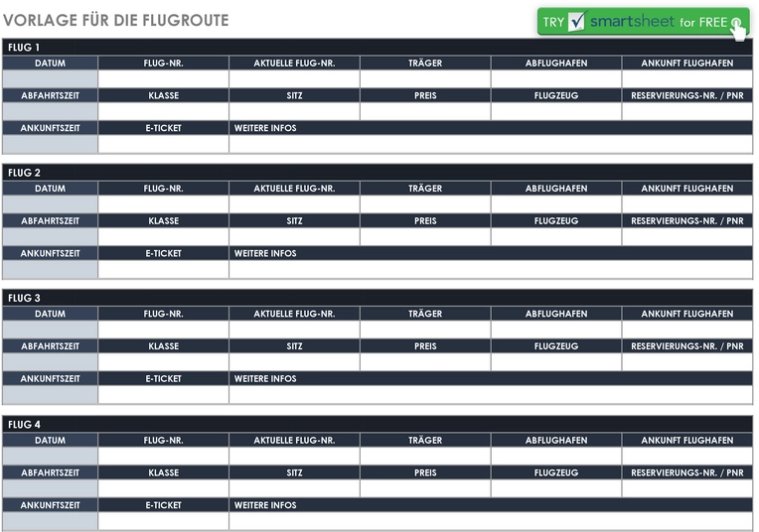Image resolution: width=759 pixels, height=532 pixels.
Task: Click the Smartsheet checkmark logo icon
Action: click(577, 22)
